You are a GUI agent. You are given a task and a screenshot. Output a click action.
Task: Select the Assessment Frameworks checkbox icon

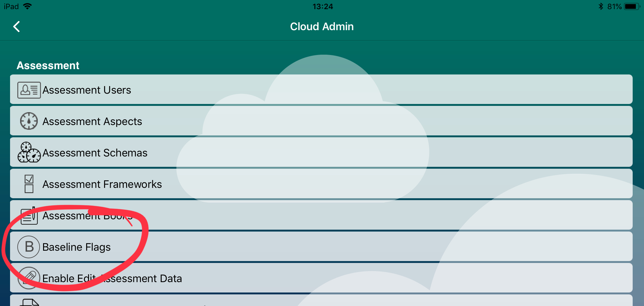[29, 184]
